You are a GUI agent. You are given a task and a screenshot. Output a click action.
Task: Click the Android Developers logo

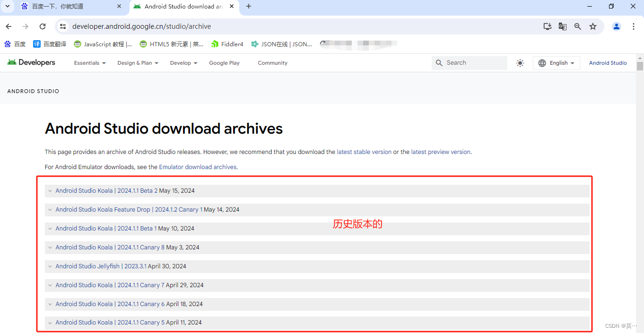[31, 62]
